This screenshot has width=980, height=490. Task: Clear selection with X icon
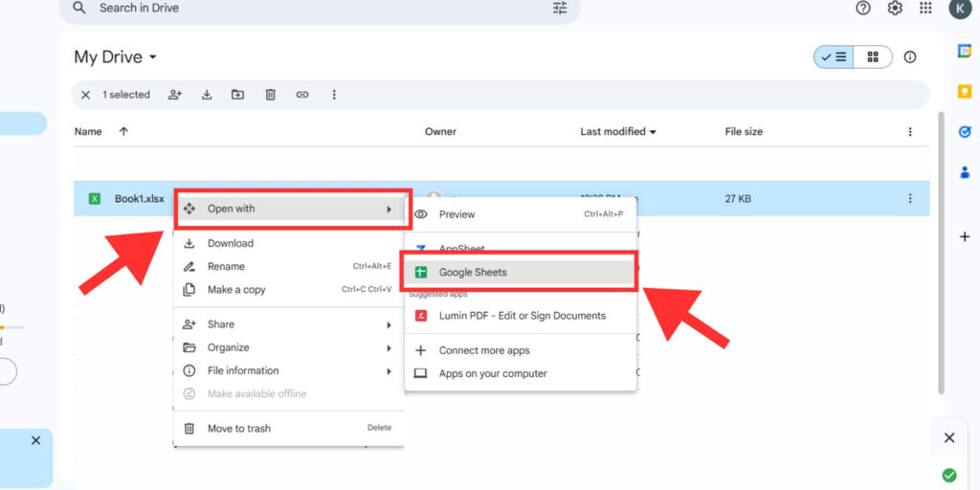tap(85, 95)
